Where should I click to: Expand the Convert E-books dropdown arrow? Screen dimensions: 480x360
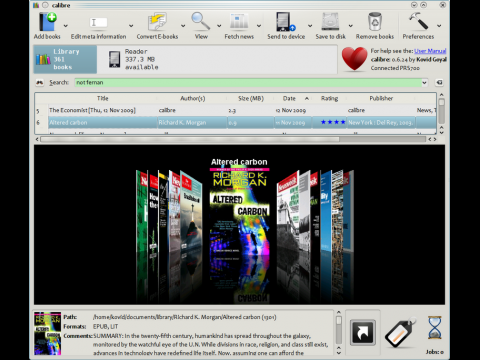183,26
